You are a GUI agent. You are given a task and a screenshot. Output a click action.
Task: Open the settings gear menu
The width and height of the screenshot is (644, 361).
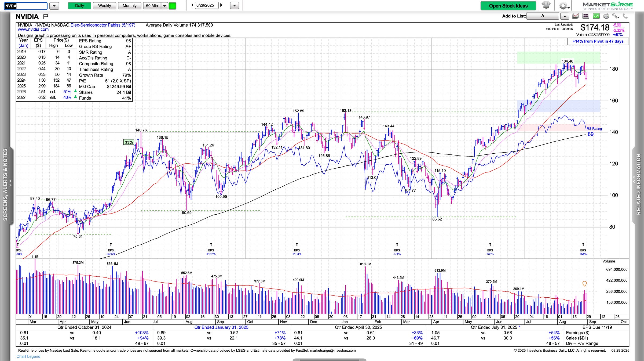563,6
